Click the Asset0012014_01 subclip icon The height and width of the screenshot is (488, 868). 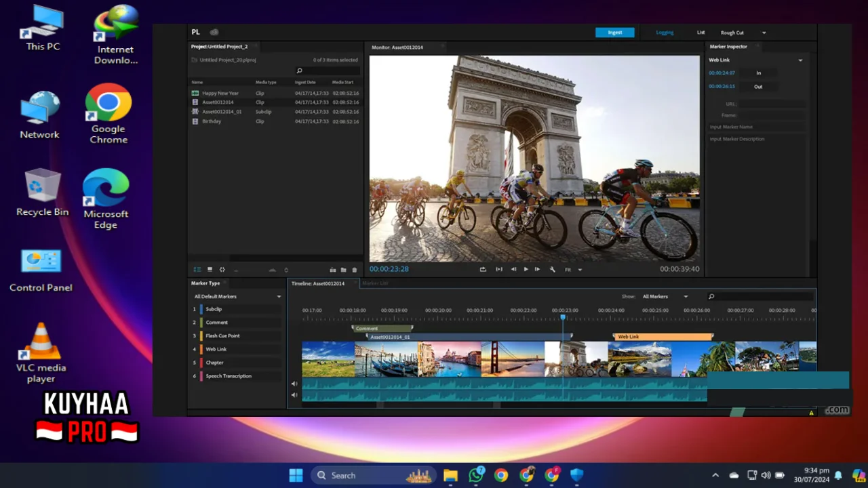195,112
